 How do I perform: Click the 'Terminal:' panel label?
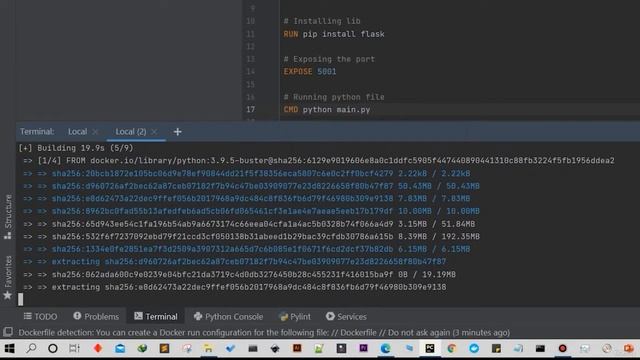37,132
